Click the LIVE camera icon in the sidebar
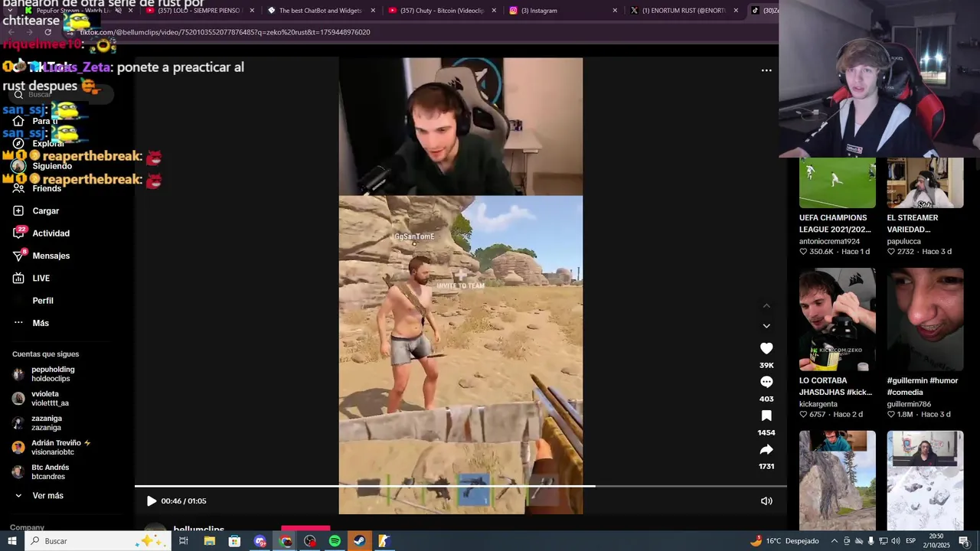This screenshot has width=980, height=551. (x=18, y=278)
